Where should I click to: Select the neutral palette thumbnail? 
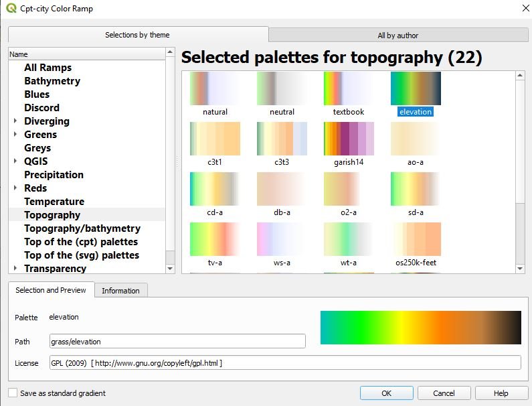click(282, 88)
